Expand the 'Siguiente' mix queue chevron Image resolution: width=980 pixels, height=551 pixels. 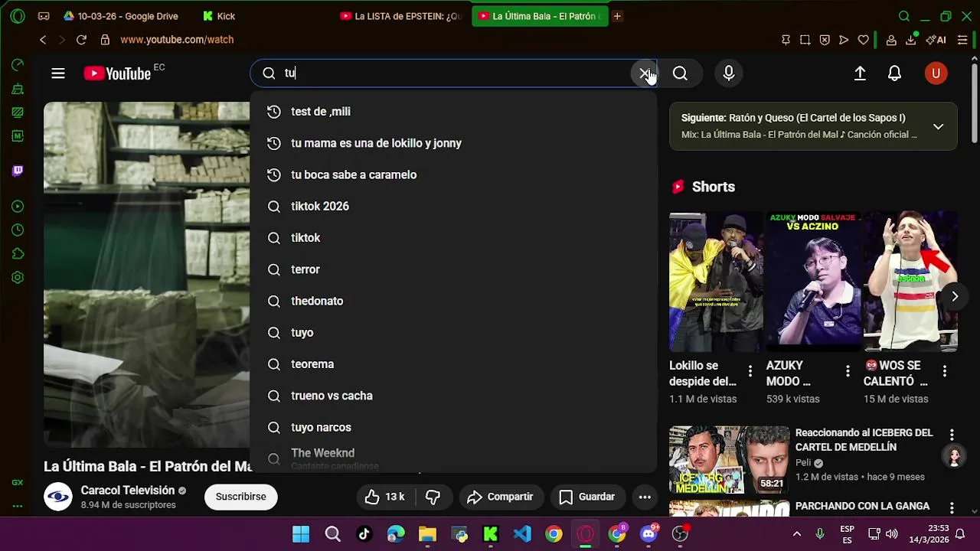coord(938,126)
